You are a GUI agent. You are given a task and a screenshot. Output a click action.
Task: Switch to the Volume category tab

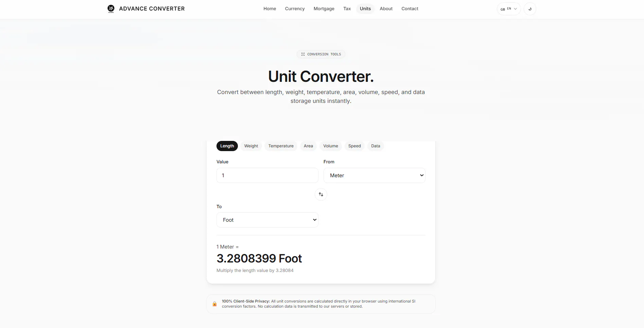tap(331, 146)
